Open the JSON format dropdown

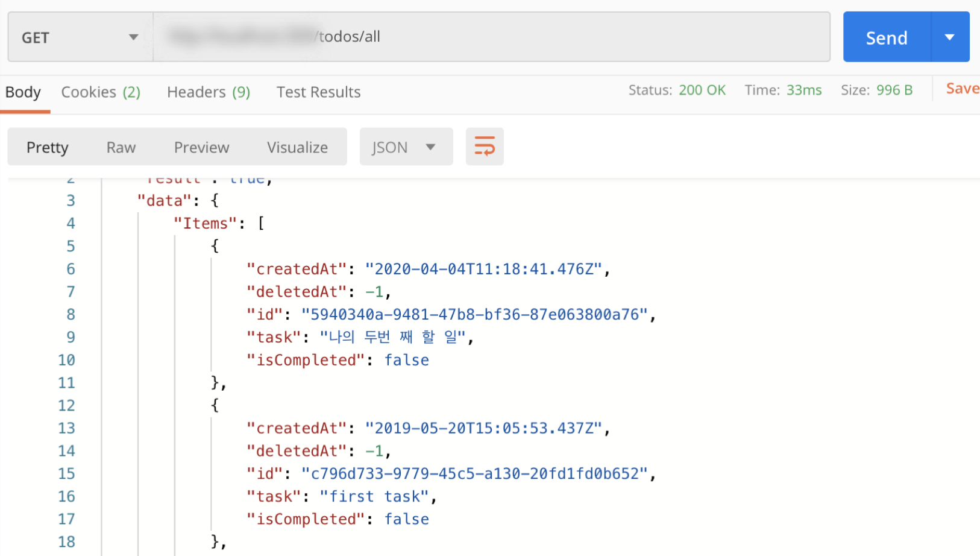pyautogui.click(x=406, y=147)
